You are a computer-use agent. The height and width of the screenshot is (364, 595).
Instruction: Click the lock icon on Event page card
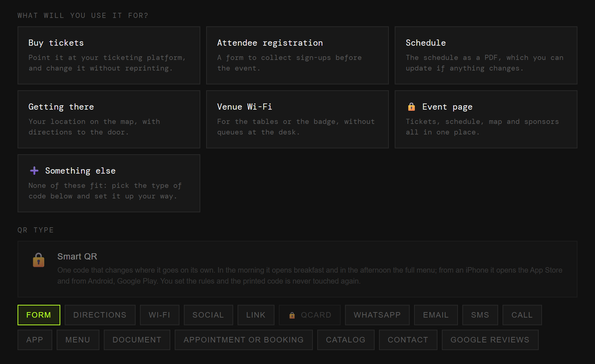(x=411, y=107)
